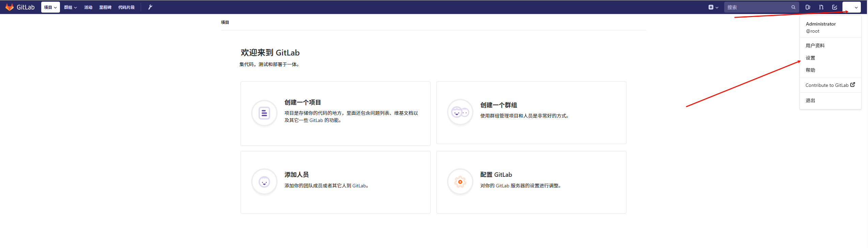Open the todos checkmark icon
The image size is (868, 248).
tap(834, 7)
